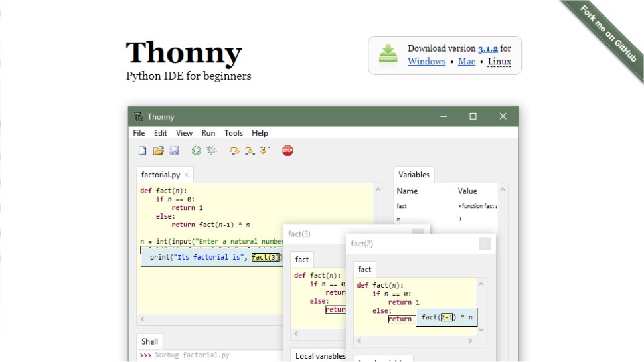644x362 pixels.
Task: Click the Mac download link
Action: point(467,62)
